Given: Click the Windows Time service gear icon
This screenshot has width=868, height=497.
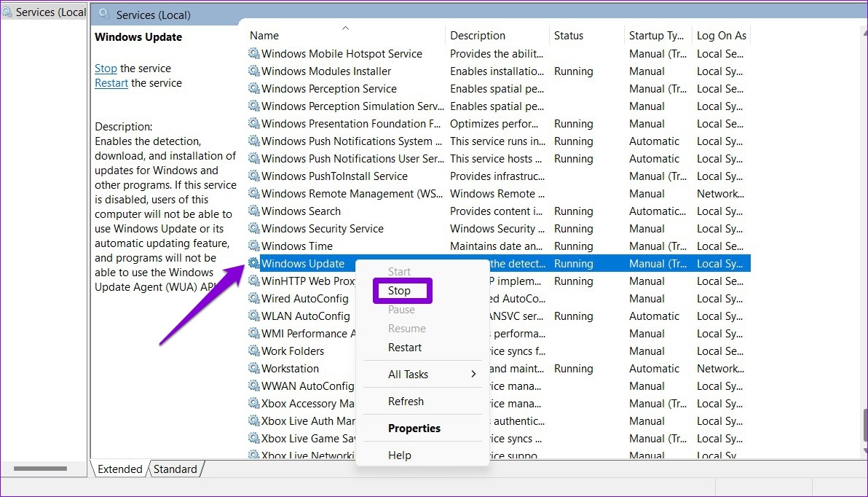Looking at the screenshot, I should pyautogui.click(x=253, y=246).
